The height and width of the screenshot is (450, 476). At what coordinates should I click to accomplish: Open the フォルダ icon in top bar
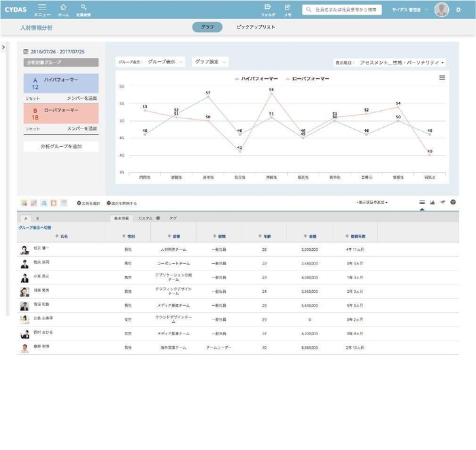coord(268,9)
